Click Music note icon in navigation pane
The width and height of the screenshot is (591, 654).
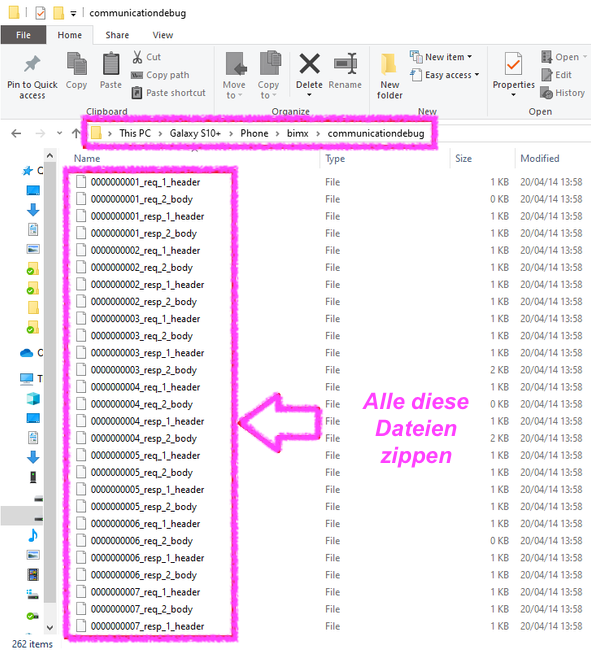(x=33, y=535)
